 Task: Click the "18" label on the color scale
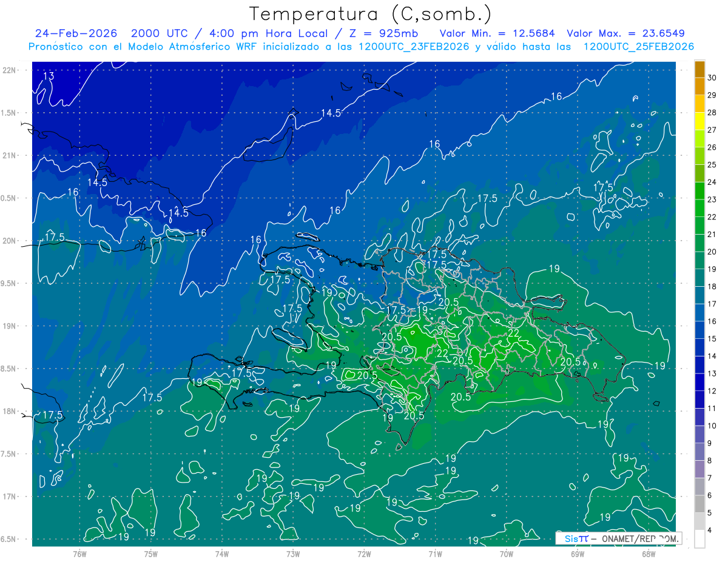(712, 287)
